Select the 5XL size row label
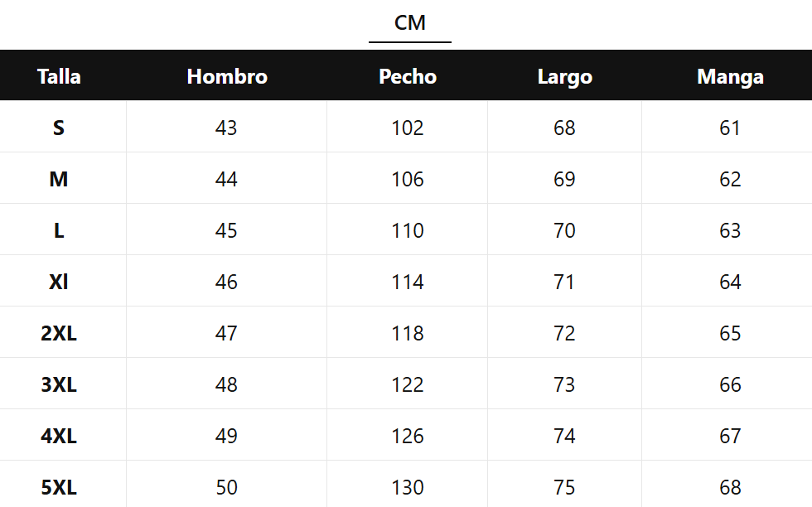 tap(59, 488)
